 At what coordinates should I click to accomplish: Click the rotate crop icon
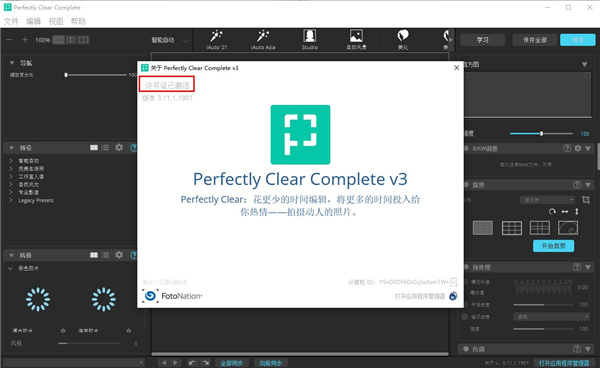552,212
